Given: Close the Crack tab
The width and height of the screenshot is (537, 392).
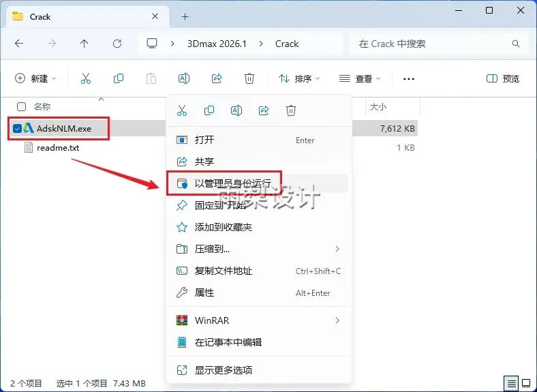Looking at the screenshot, I should [x=155, y=16].
